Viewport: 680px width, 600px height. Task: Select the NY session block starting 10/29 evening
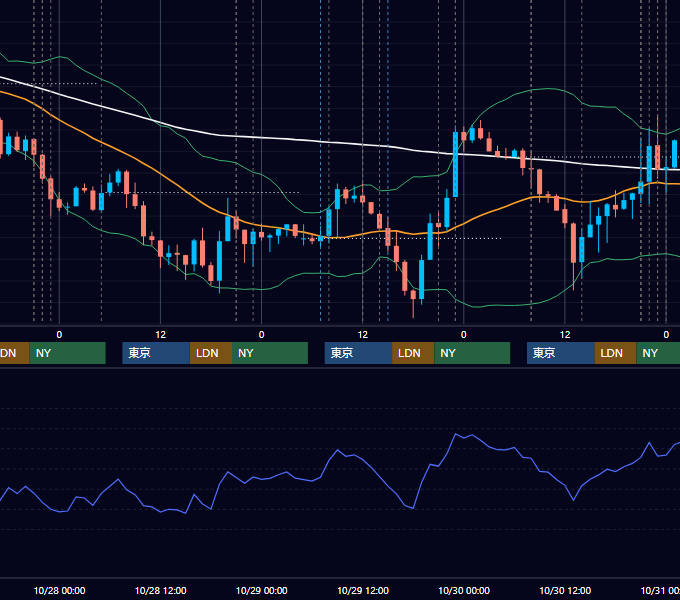click(x=472, y=353)
